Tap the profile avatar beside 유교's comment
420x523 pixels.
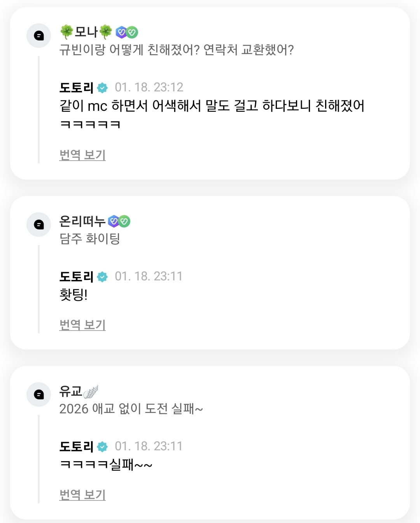coord(38,395)
